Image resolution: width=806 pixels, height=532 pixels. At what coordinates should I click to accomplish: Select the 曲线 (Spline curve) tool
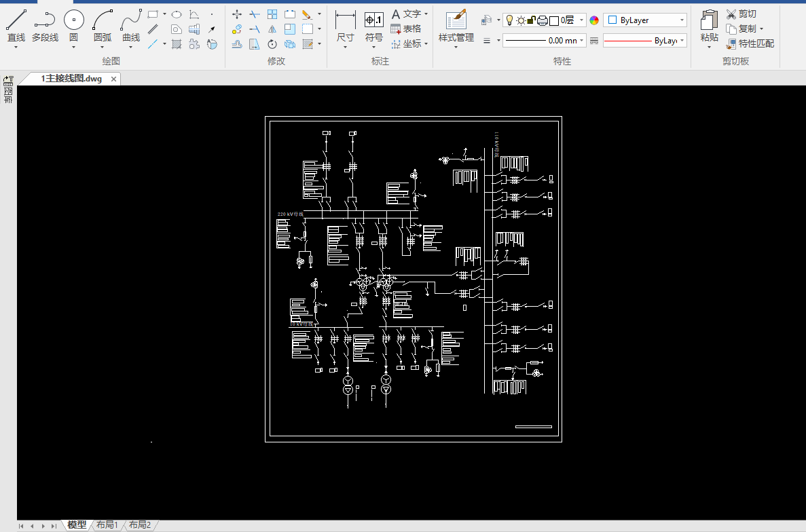coord(131,24)
